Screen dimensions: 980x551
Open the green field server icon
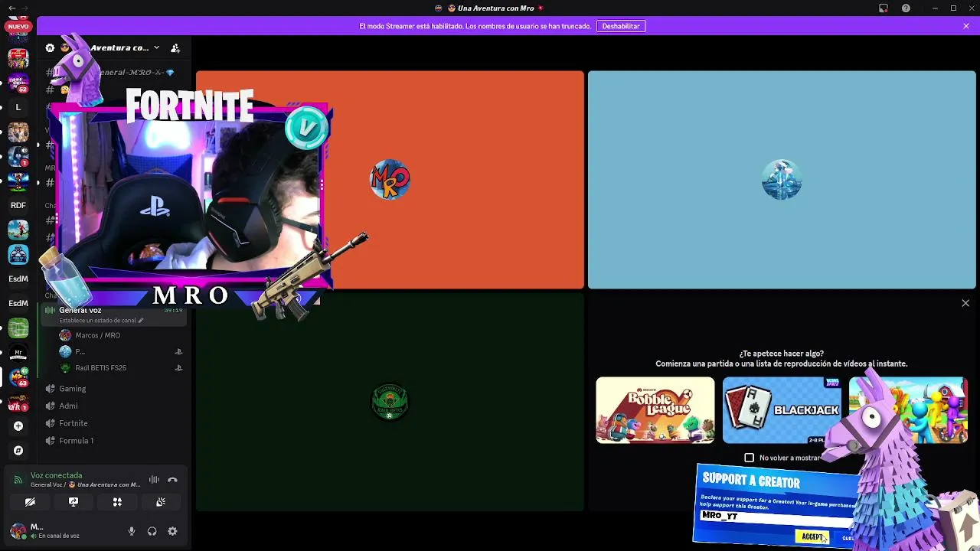(18, 328)
